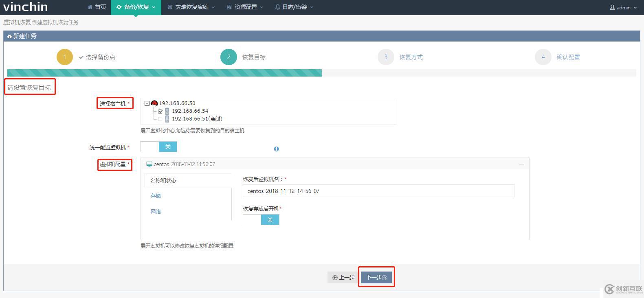
Task: Click the 展开虚拟化中心 host hint text
Action: pos(192,131)
